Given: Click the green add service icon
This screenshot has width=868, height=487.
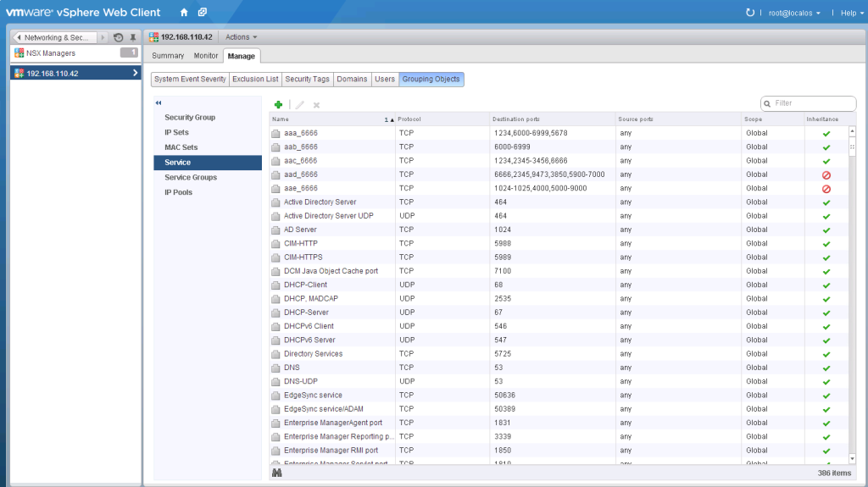Looking at the screenshot, I should [x=278, y=104].
